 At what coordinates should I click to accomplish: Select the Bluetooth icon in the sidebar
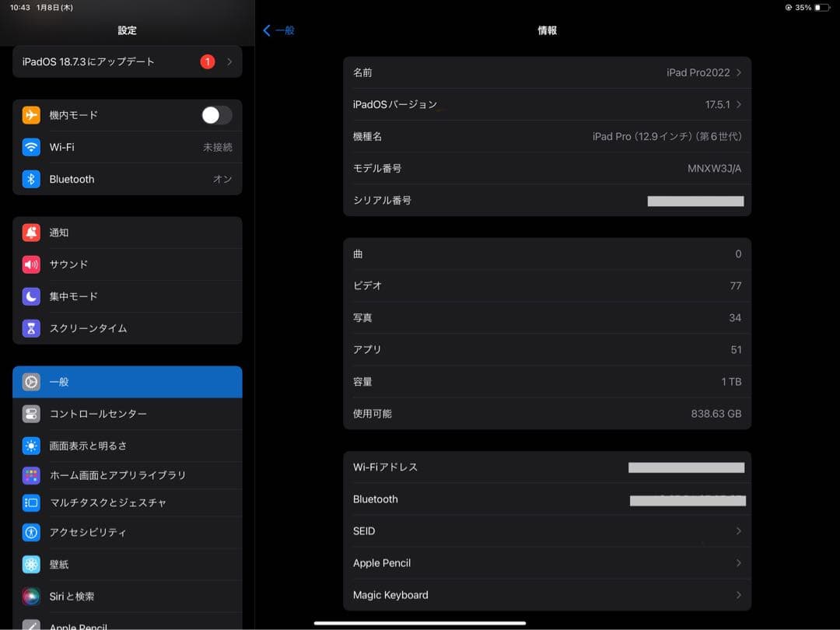click(30, 179)
